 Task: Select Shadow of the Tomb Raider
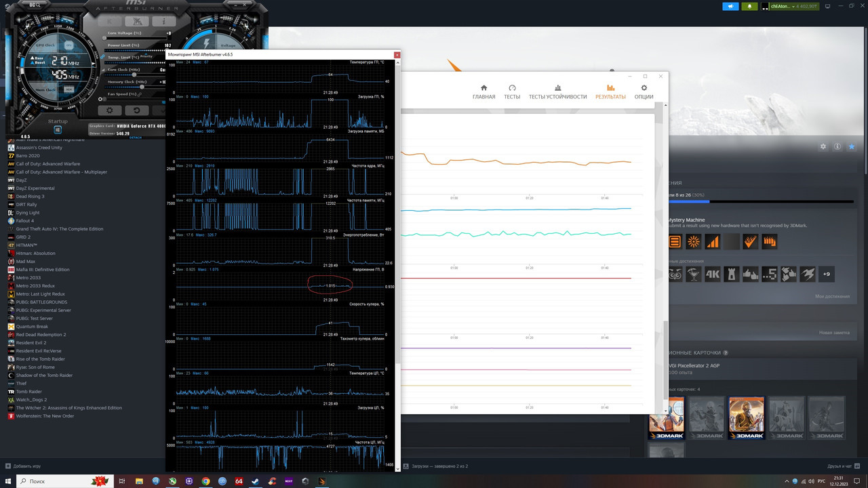pos(44,375)
